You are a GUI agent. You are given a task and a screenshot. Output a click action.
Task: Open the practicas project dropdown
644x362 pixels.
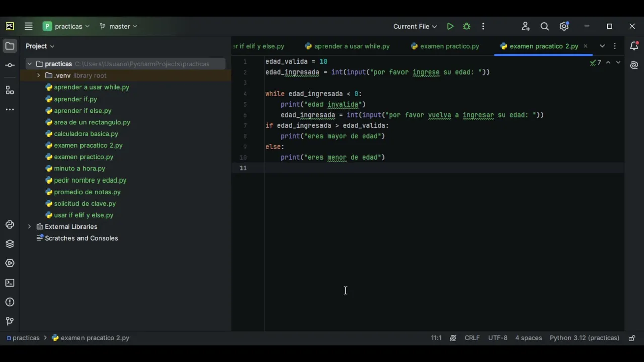coord(66,26)
